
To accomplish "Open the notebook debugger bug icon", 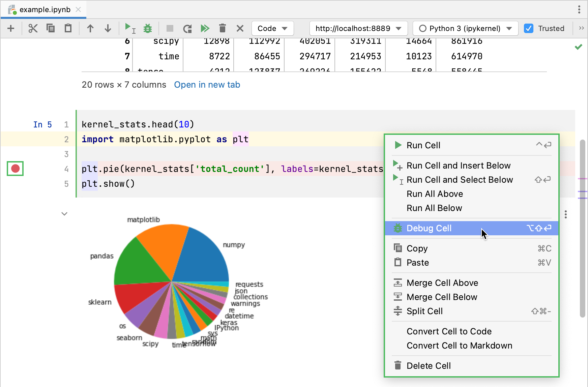I will click(x=147, y=28).
